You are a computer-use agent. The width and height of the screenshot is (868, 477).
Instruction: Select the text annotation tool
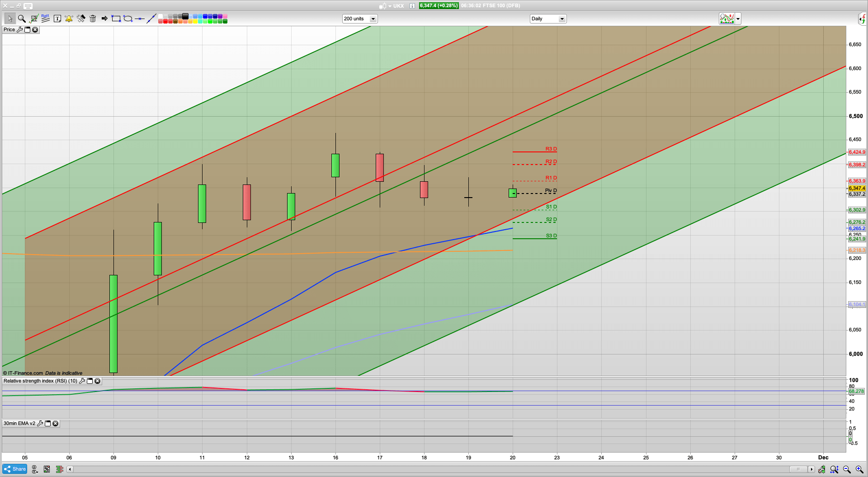click(x=57, y=19)
